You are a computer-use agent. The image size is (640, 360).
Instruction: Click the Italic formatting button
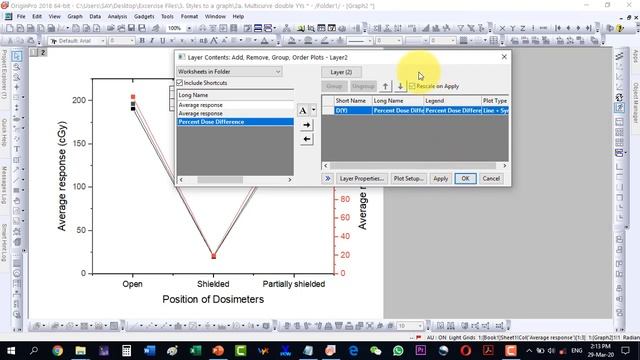click(x=152, y=40)
